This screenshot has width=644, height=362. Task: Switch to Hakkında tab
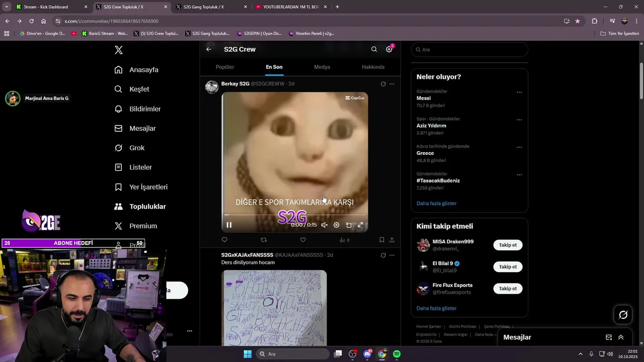click(373, 67)
